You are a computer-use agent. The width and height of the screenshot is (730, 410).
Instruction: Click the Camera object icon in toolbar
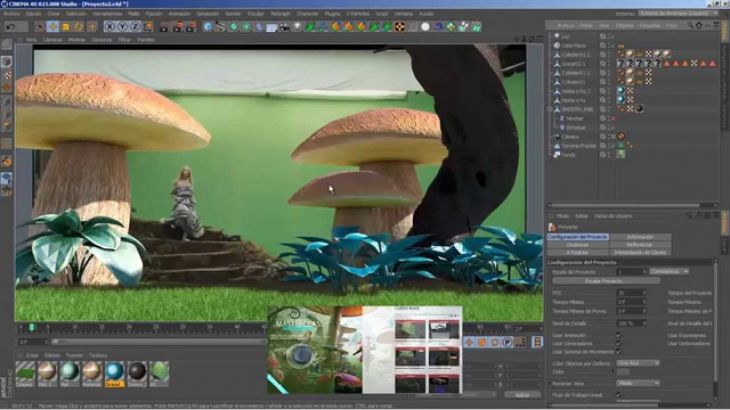click(284, 27)
